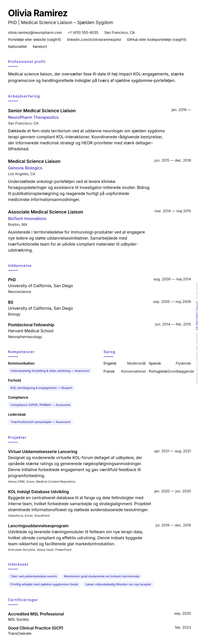Click the Arbejdserfaring section heading

point(24,96)
